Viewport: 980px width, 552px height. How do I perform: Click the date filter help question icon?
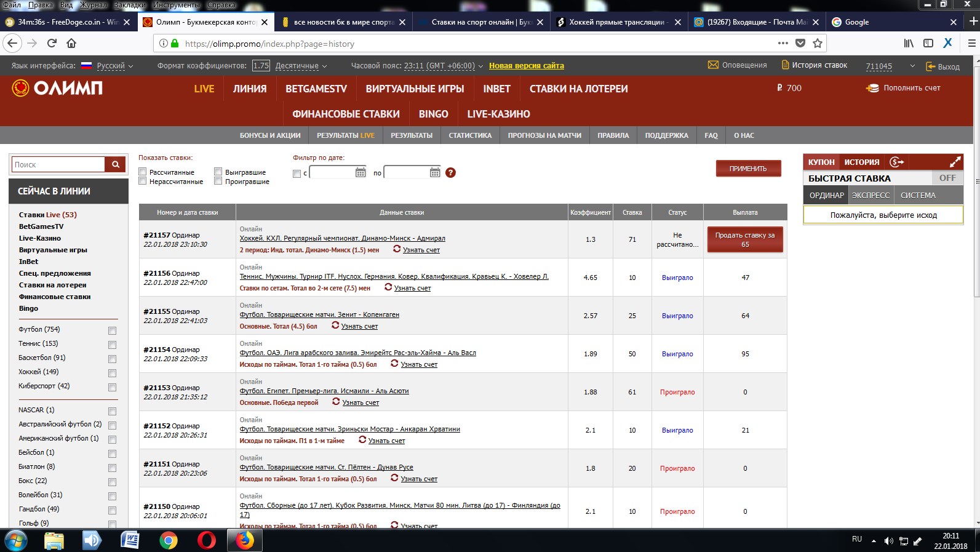coord(450,173)
